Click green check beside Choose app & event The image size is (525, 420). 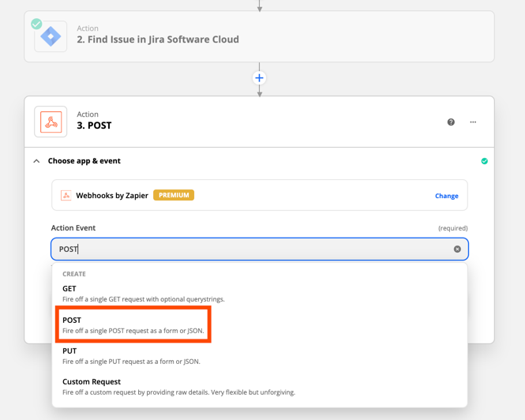tap(485, 161)
